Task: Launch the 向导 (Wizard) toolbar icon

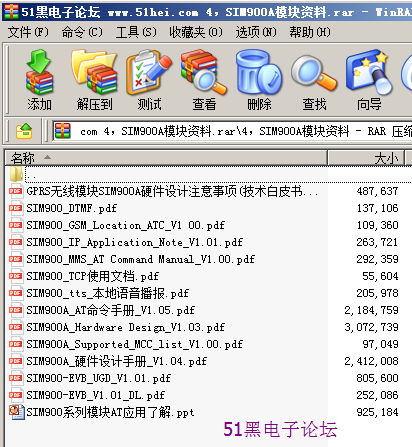Action: point(369,81)
